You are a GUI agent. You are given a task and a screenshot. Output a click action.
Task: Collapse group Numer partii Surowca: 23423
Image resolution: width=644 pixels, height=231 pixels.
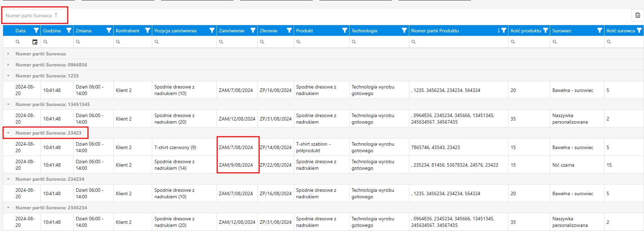point(8,133)
